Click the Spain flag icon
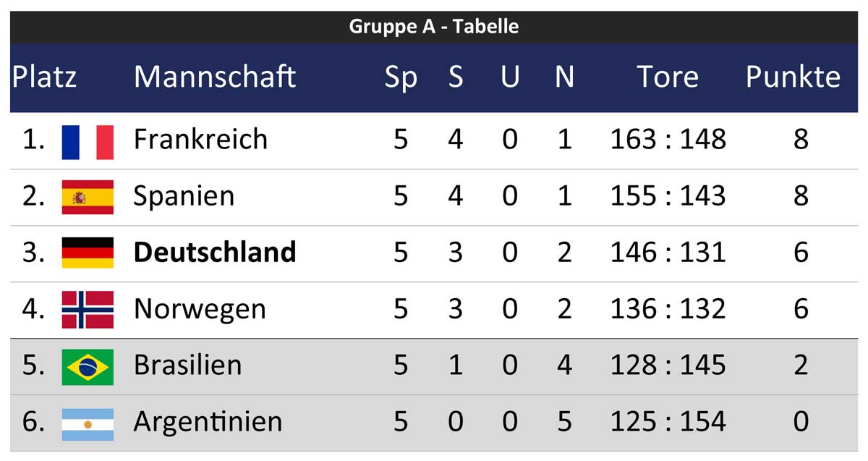The height and width of the screenshot is (461, 868). [x=88, y=197]
